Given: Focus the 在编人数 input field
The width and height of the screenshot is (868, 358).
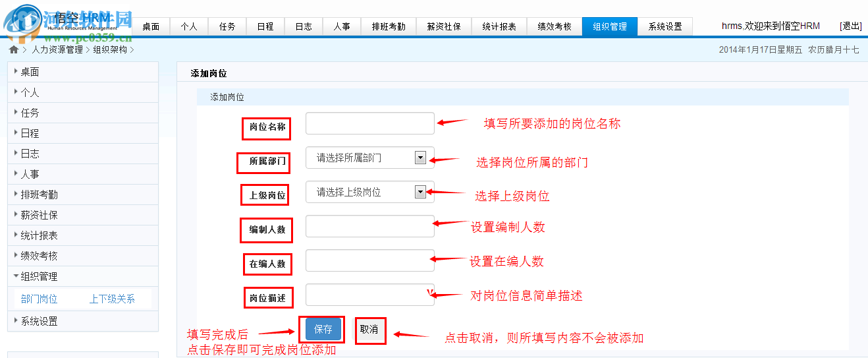Looking at the screenshot, I should click(x=370, y=260).
